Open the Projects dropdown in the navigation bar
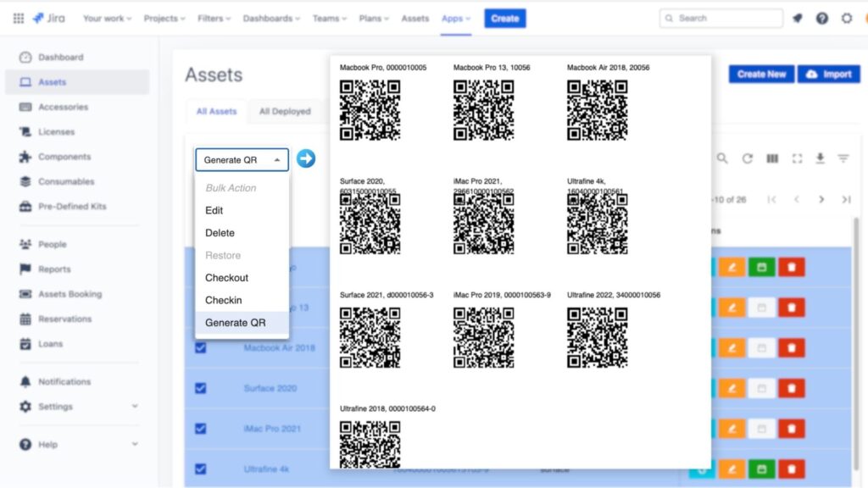868x488 pixels. tap(164, 17)
